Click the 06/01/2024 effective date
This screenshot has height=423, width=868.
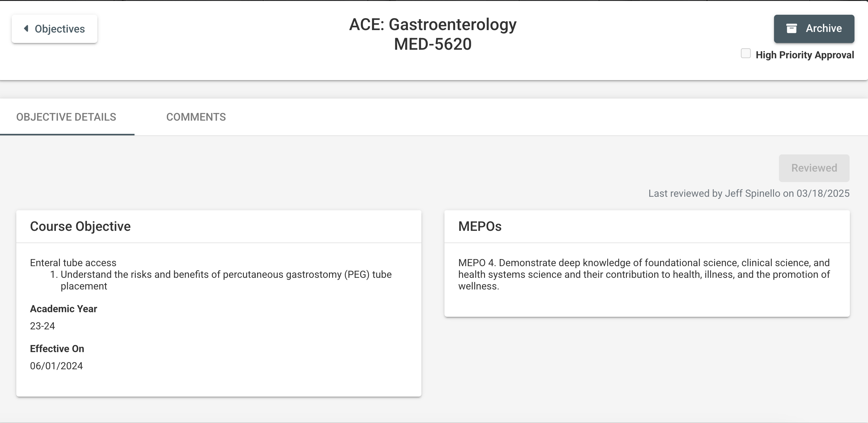click(x=56, y=366)
